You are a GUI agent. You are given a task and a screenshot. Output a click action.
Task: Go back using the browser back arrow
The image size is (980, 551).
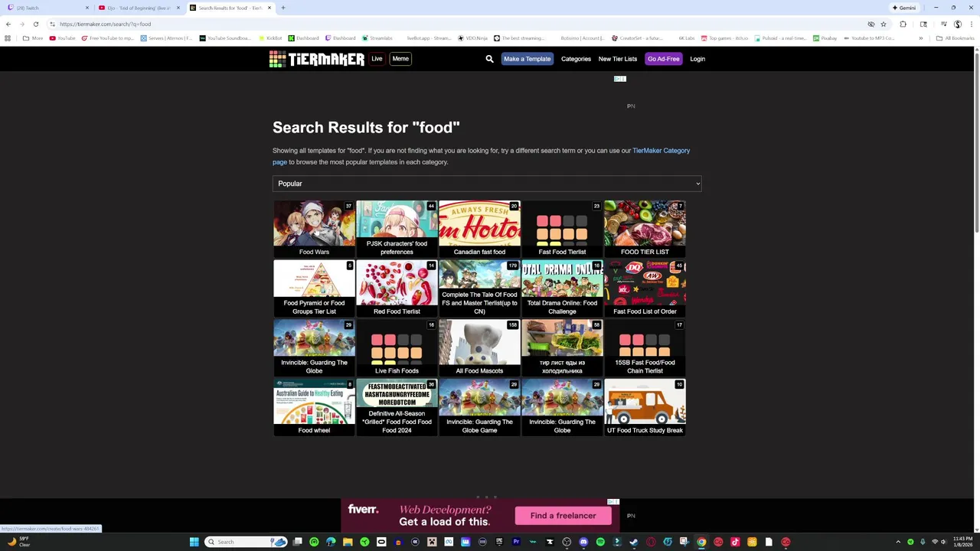point(8,24)
